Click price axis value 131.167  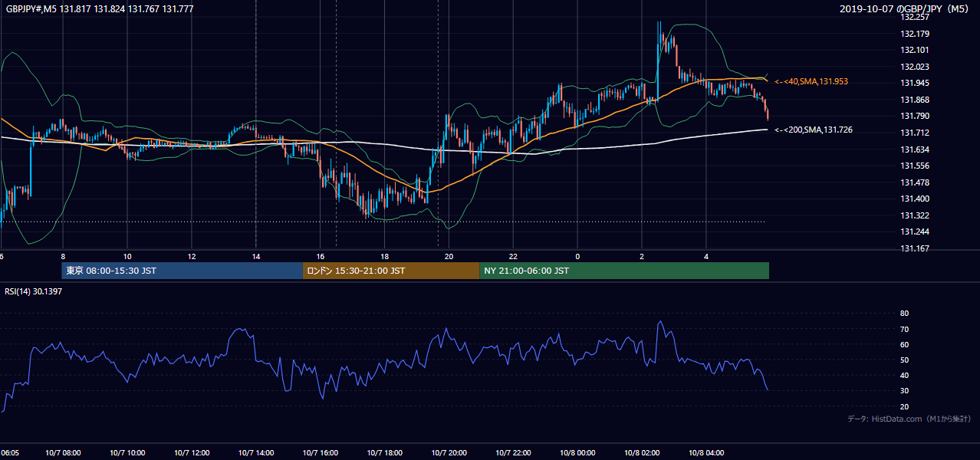915,248
